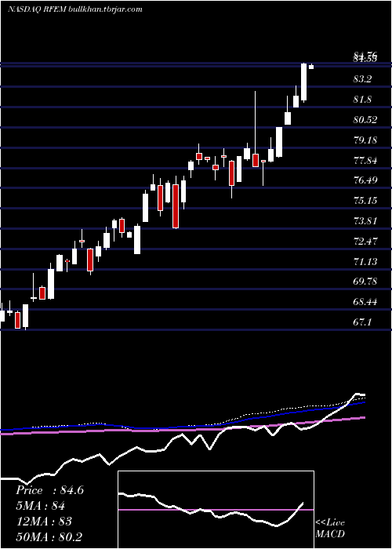Click the tallest white candle near 84.5
The image size is (392, 549).
click(304, 82)
